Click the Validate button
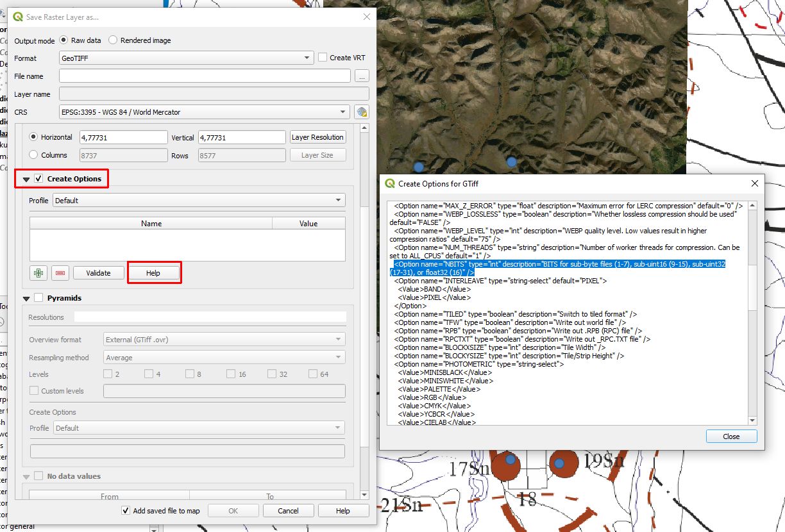Screen dimensions: 785x532 click(x=98, y=273)
